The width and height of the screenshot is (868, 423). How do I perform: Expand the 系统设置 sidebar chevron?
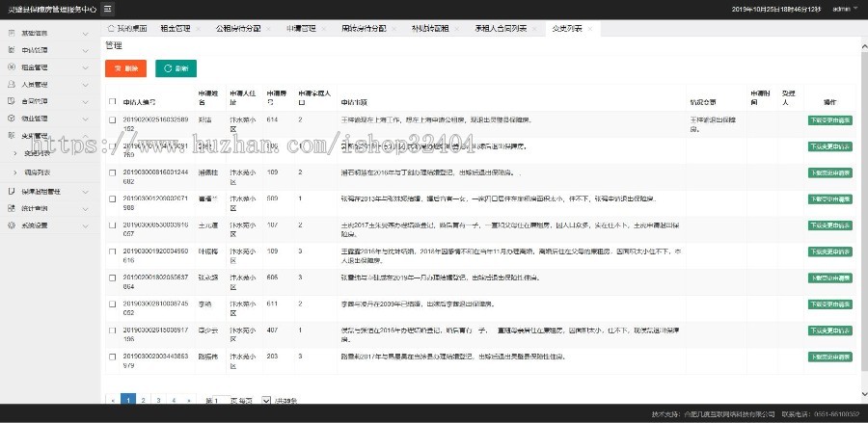click(x=85, y=226)
